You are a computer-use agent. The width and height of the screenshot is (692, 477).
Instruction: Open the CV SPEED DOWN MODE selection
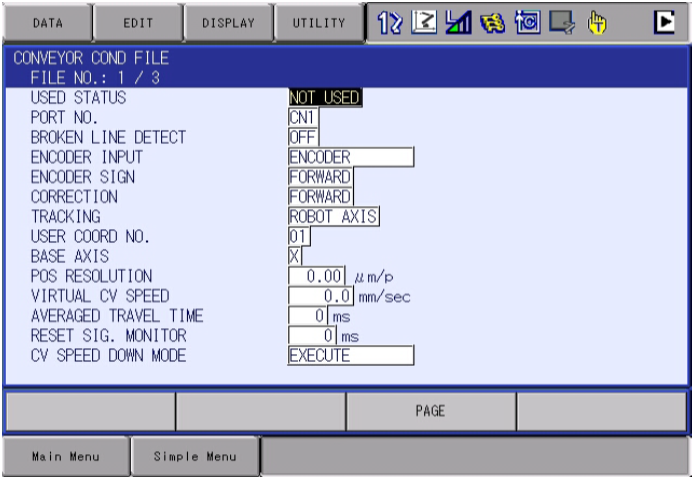pos(350,355)
